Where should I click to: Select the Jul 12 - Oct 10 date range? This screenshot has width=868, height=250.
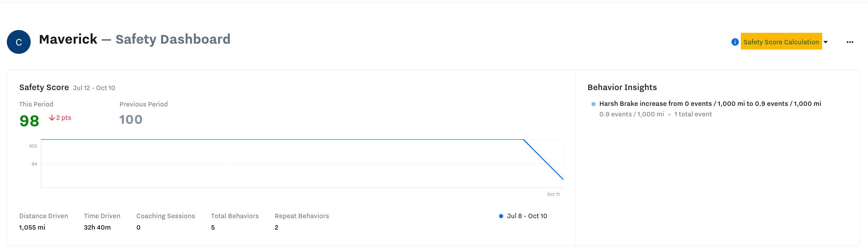[94, 88]
